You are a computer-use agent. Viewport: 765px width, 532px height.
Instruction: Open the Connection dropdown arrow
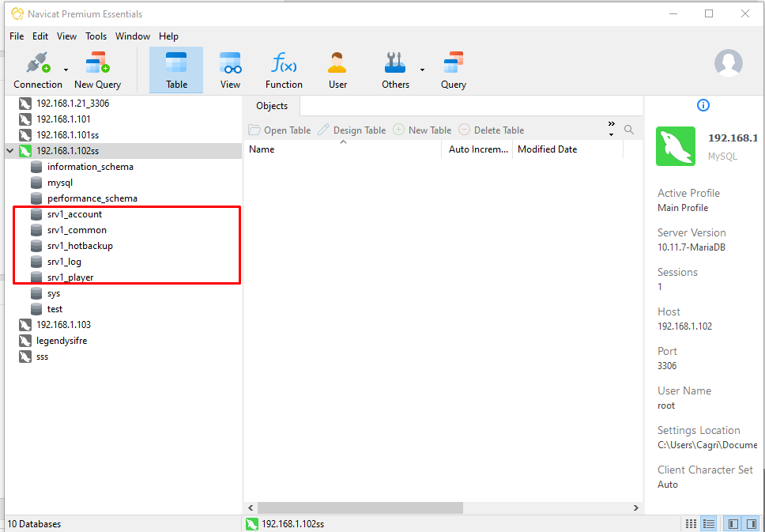coord(66,70)
